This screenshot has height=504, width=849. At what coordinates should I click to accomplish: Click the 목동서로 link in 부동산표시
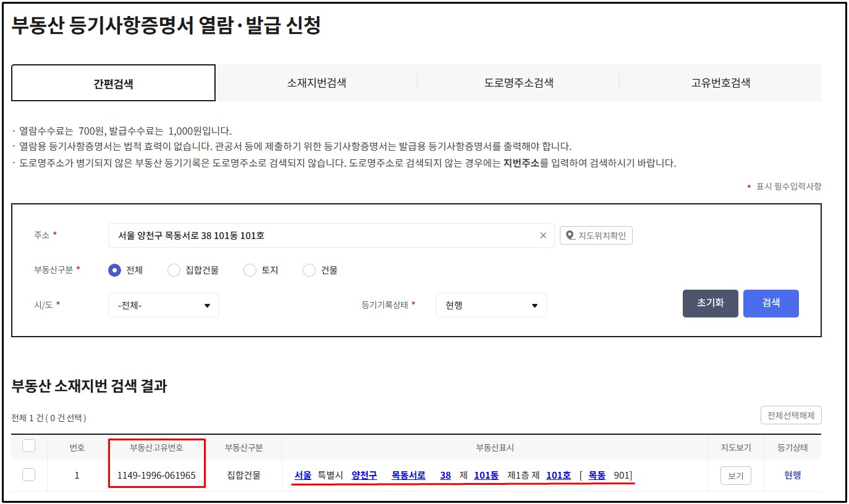click(410, 476)
